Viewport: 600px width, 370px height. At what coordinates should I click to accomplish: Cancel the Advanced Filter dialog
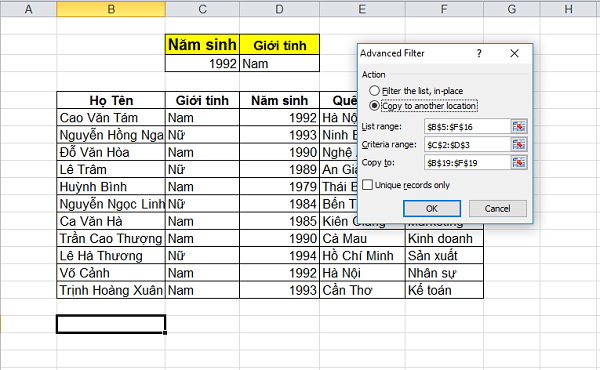[497, 209]
